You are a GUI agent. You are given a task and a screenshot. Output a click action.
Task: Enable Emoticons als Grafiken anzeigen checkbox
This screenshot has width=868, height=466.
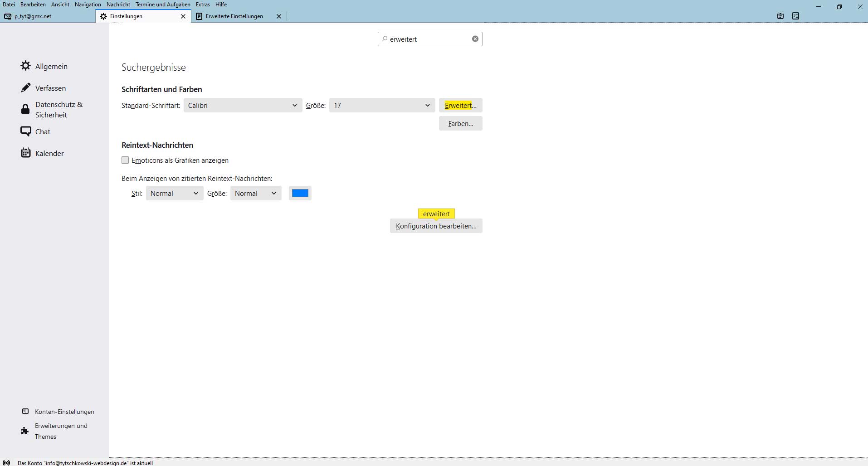point(125,160)
